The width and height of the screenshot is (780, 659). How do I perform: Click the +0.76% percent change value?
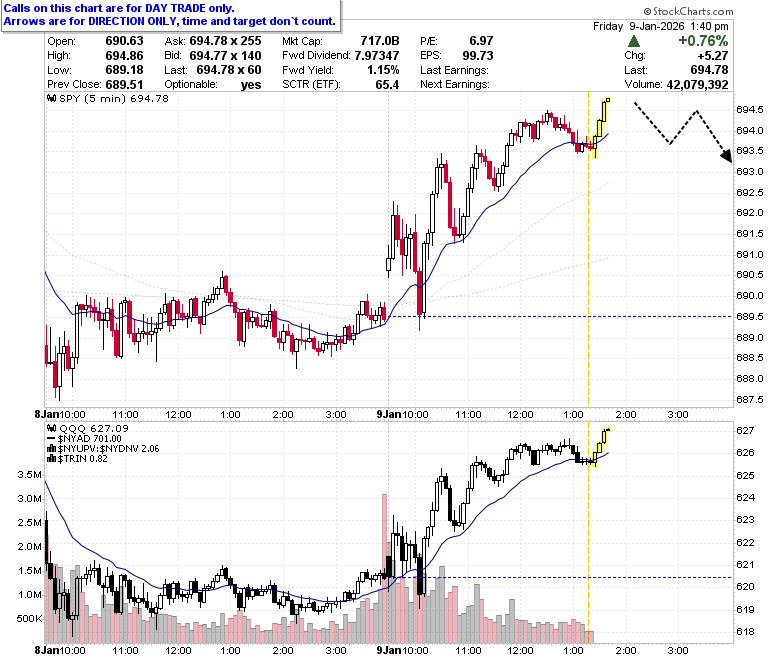(703, 41)
